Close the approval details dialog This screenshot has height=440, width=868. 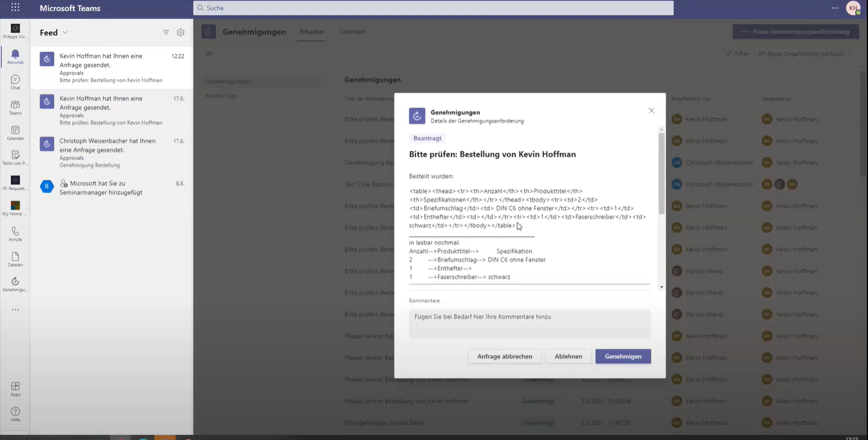[651, 111]
